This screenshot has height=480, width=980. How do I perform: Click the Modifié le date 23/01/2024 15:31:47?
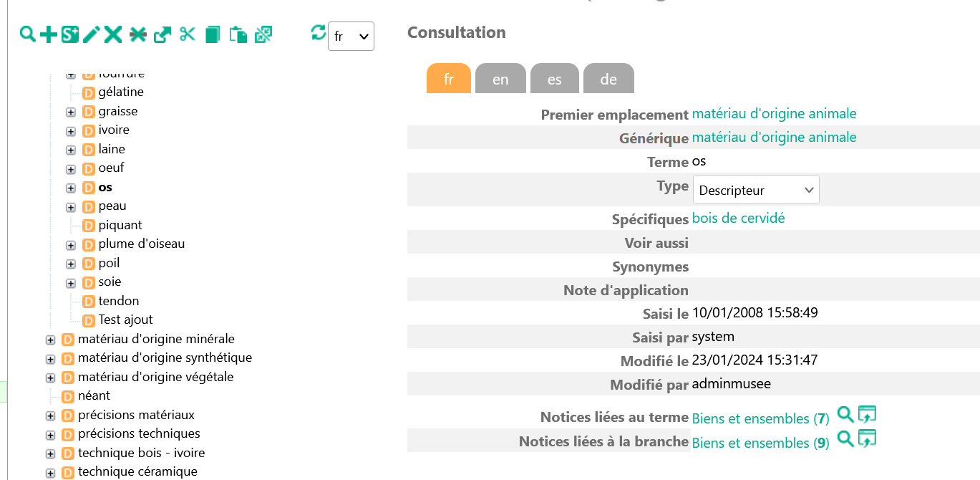[755, 360]
